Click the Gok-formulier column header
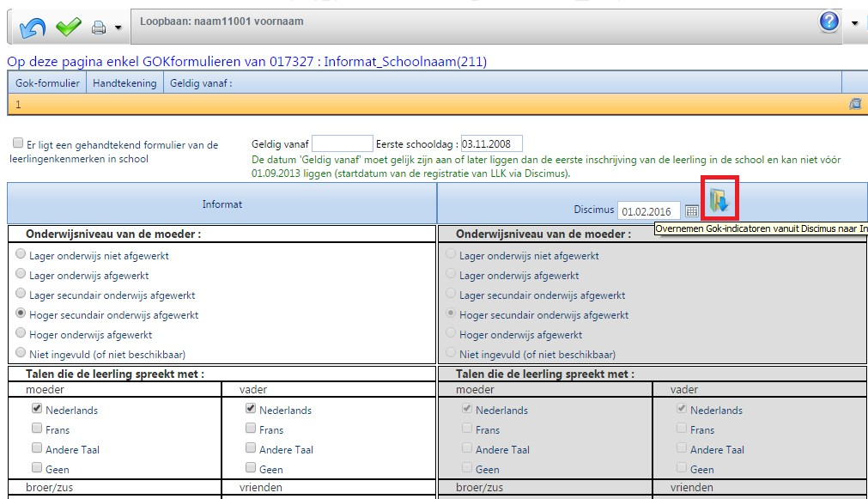Screen dimensions: 868x499 [47, 83]
